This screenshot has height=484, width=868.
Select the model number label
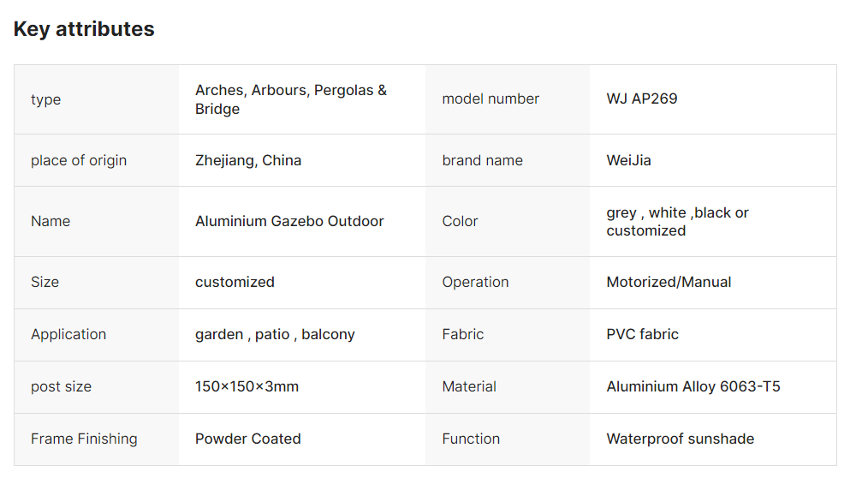point(490,99)
